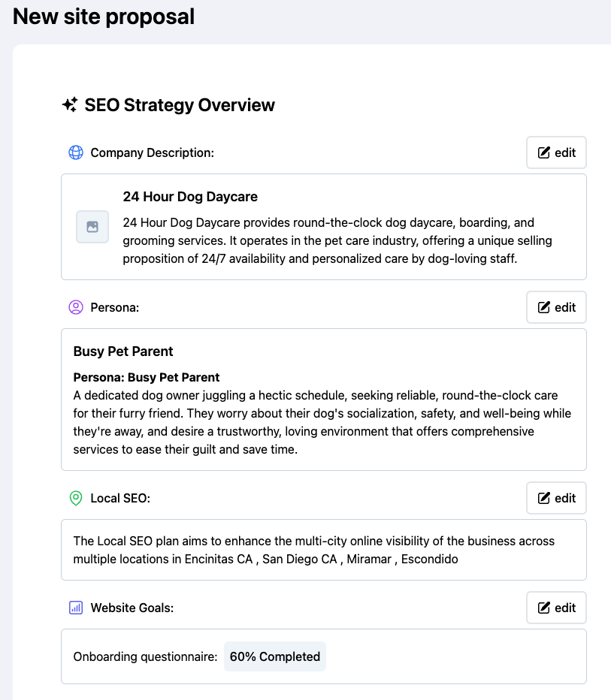Edit the Persona section
Screen dimensions: 611x700
556,307
